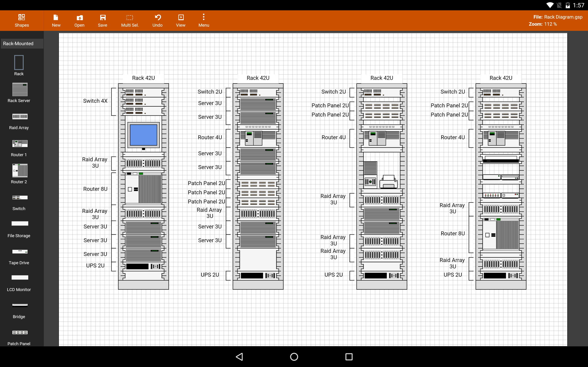Expand the Rack-Mounted shape category
The width and height of the screenshot is (588, 367).
(x=22, y=43)
